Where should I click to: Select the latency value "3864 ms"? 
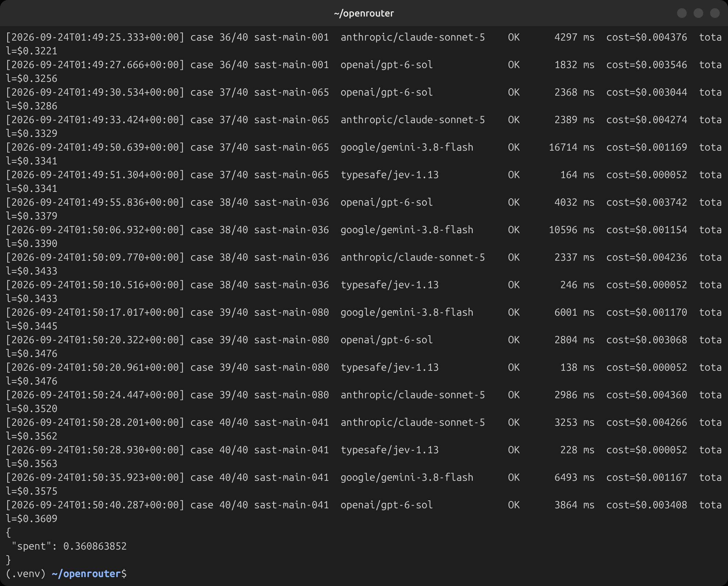(574, 505)
